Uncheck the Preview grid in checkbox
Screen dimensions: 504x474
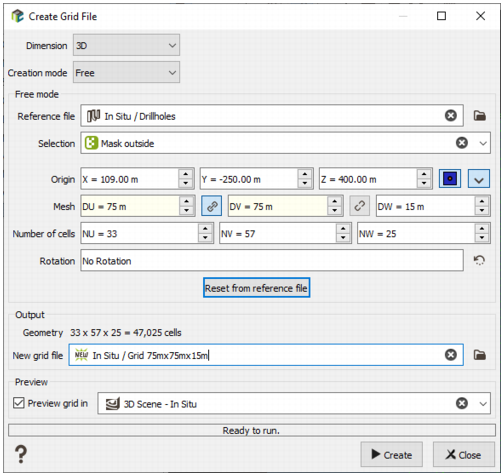click(19, 403)
